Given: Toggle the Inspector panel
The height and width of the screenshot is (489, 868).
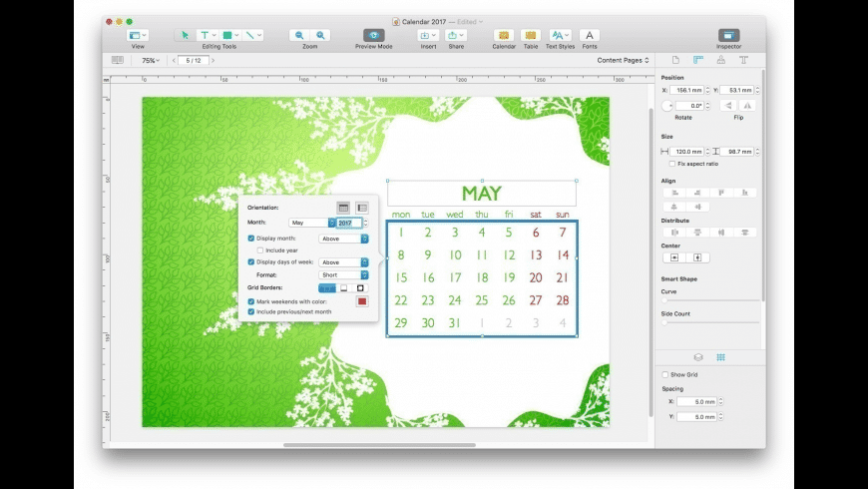Looking at the screenshot, I should pos(728,35).
